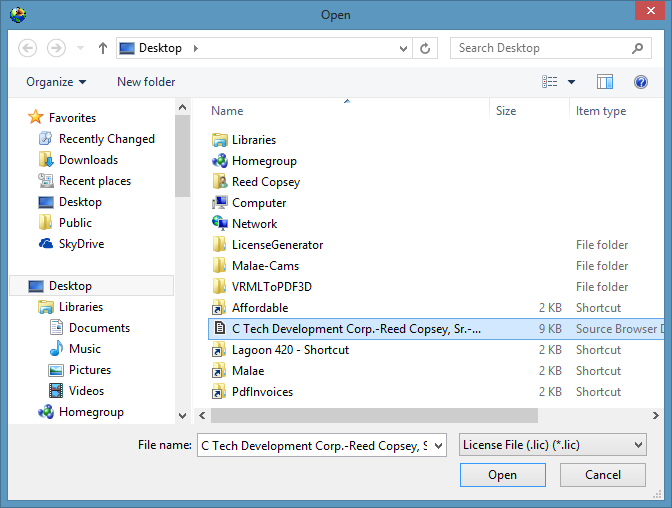Click the File name text field
672x508 pixels.
pos(314,446)
